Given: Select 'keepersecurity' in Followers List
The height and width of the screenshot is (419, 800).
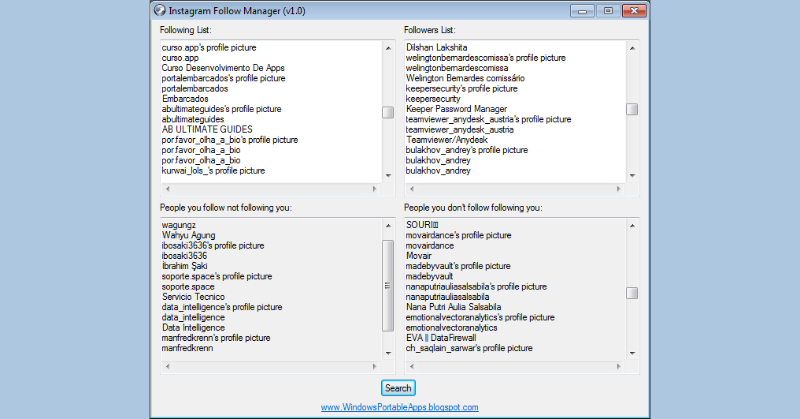Looking at the screenshot, I should click(x=433, y=98).
